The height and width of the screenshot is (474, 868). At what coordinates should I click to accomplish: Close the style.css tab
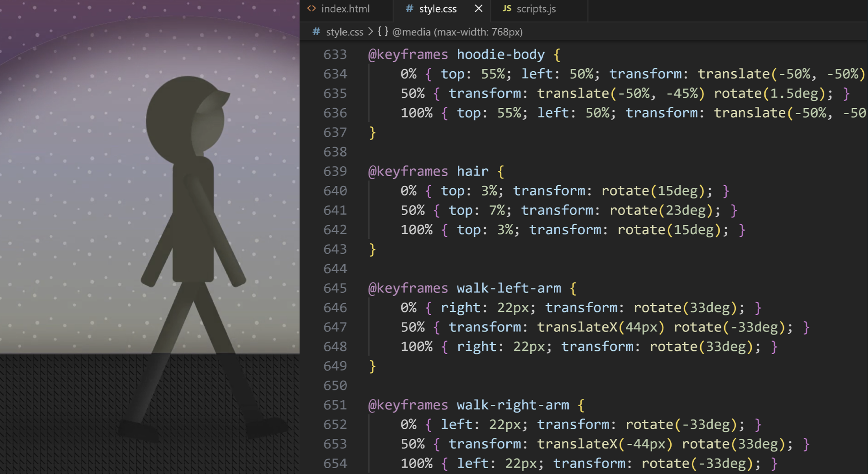click(479, 9)
